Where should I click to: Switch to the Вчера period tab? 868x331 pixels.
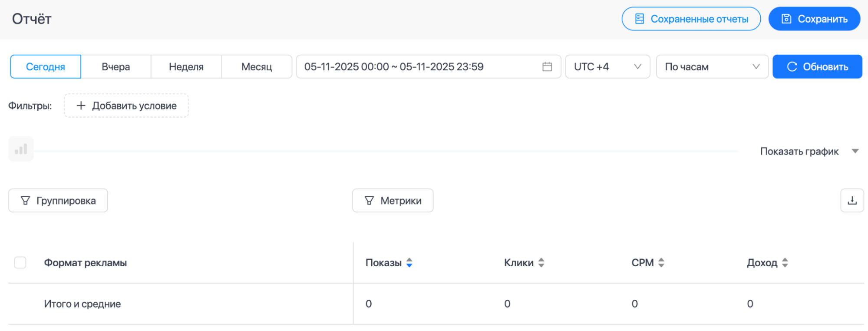coord(116,66)
